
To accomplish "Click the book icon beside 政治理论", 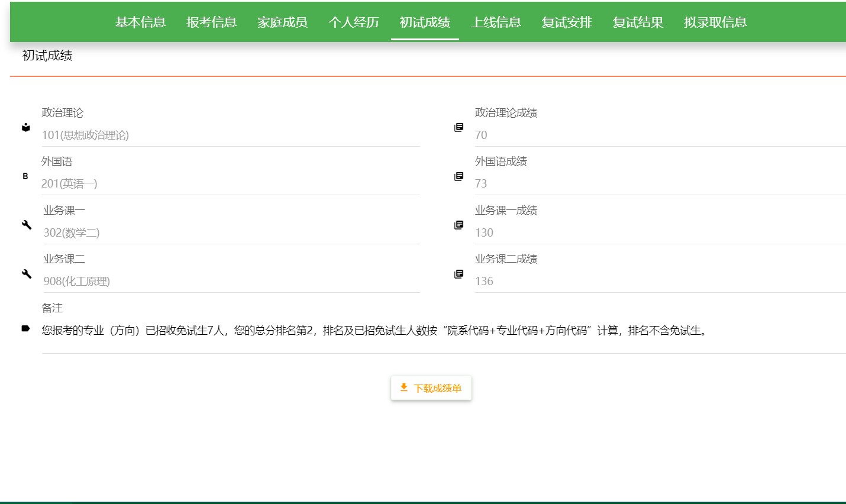I will (26, 127).
